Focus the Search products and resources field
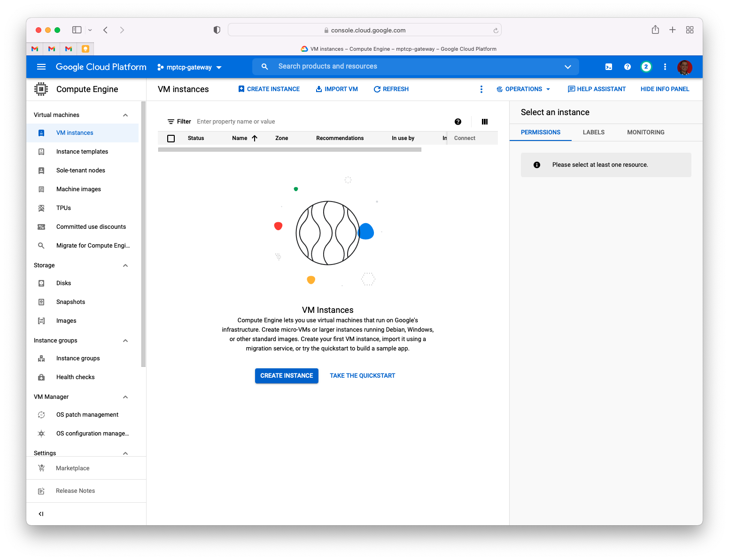Image resolution: width=729 pixels, height=560 pixels. click(x=416, y=67)
